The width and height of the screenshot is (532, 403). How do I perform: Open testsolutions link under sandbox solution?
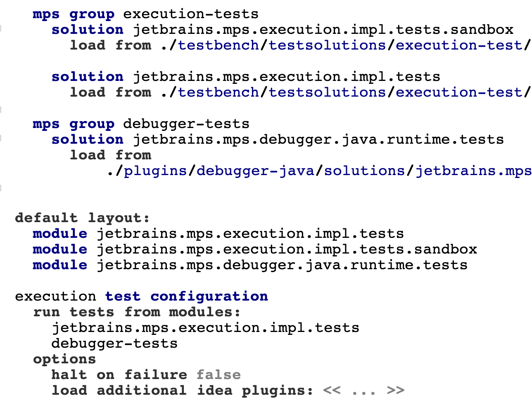(327, 45)
